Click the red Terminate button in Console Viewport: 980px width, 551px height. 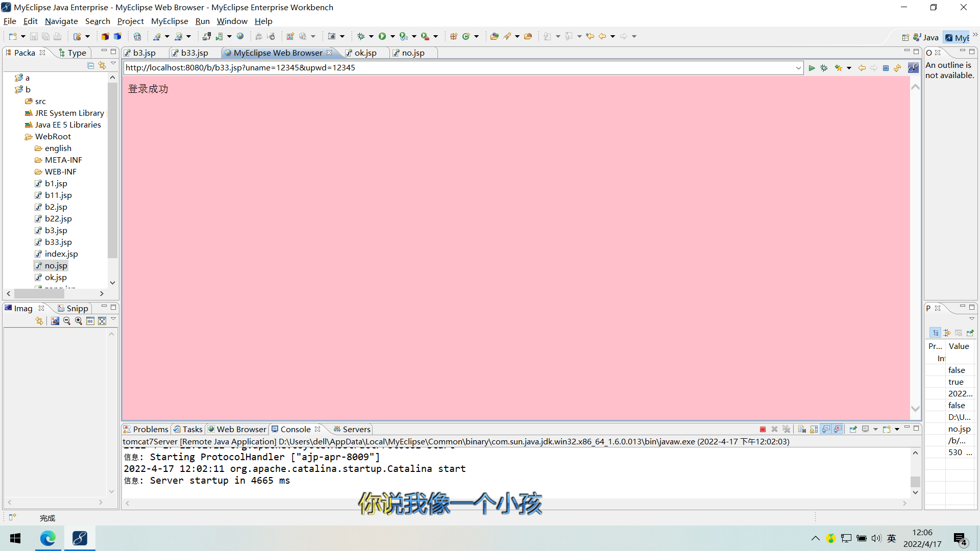(x=763, y=430)
